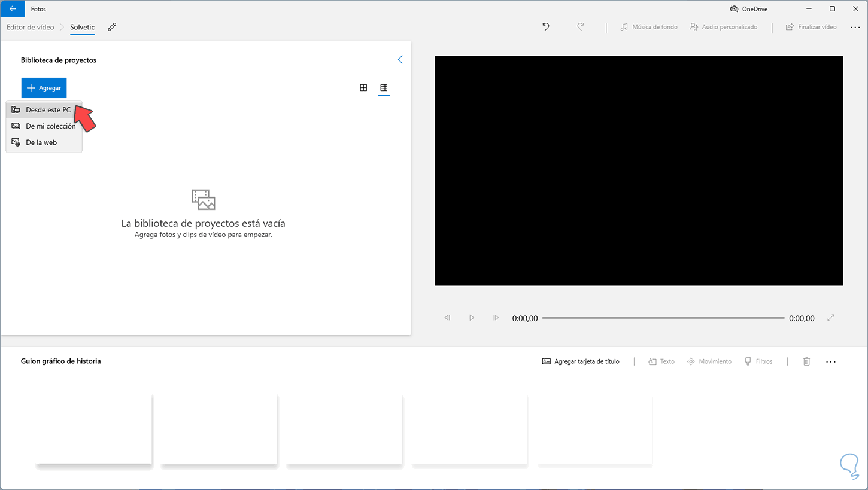Choose De la web

44,142
